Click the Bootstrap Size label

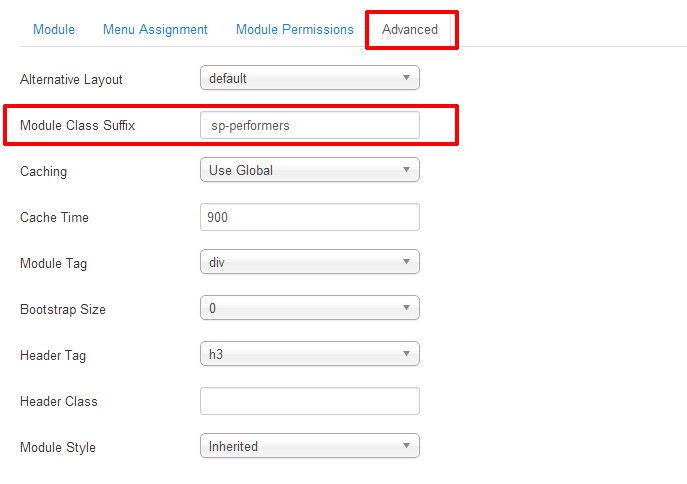pyautogui.click(x=63, y=310)
